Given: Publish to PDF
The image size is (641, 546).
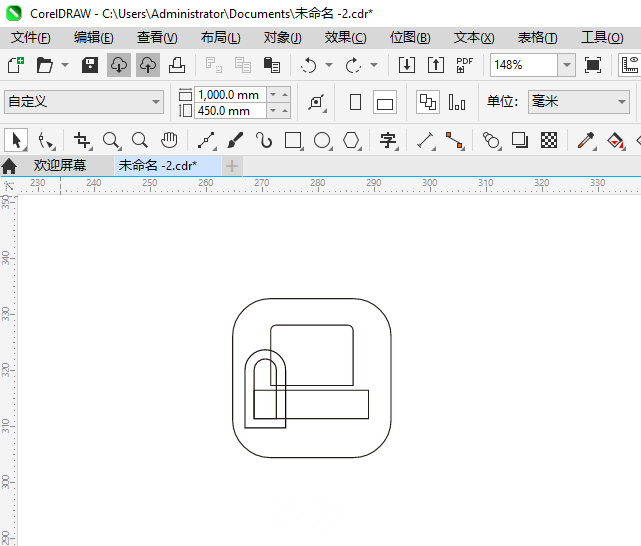Looking at the screenshot, I should 464,65.
